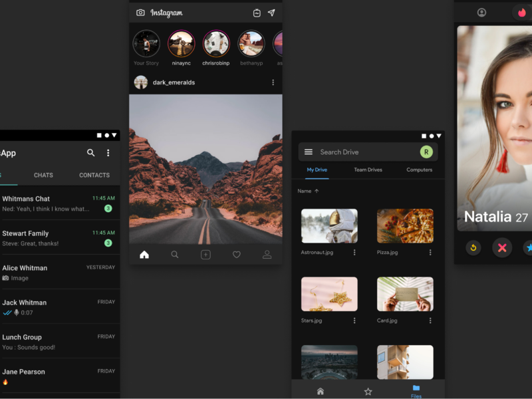Open the building balcony image thumbnail in Drive

(405, 362)
